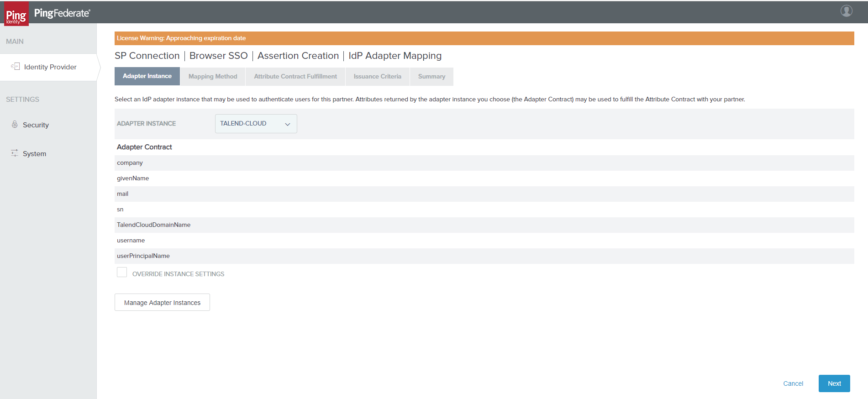Enable Override Instance Settings checkbox
868x399 pixels.
point(122,273)
